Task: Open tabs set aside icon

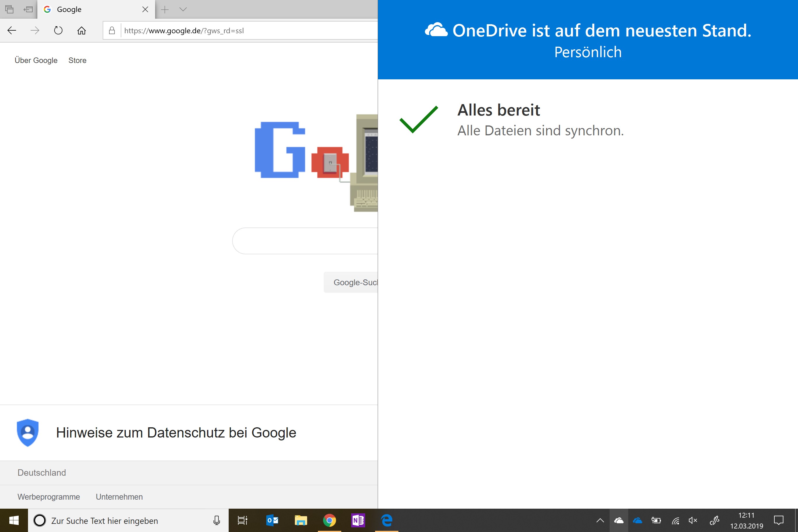Action: [9, 9]
